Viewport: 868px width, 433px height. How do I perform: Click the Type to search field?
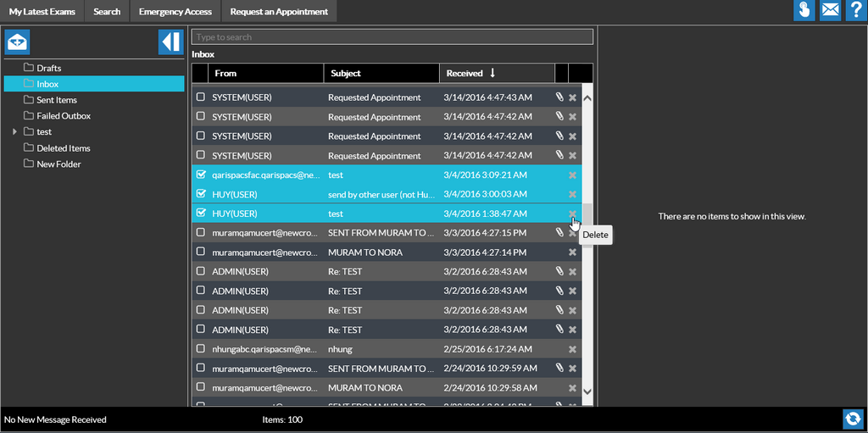[x=392, y=37]
